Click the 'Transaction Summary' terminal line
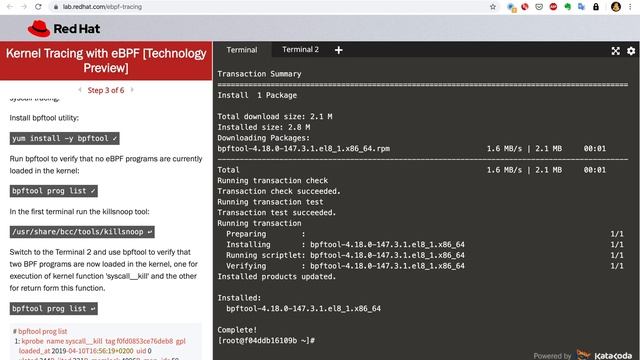The width and height of the screenshot is (640, 360). (x=259, y=74)
